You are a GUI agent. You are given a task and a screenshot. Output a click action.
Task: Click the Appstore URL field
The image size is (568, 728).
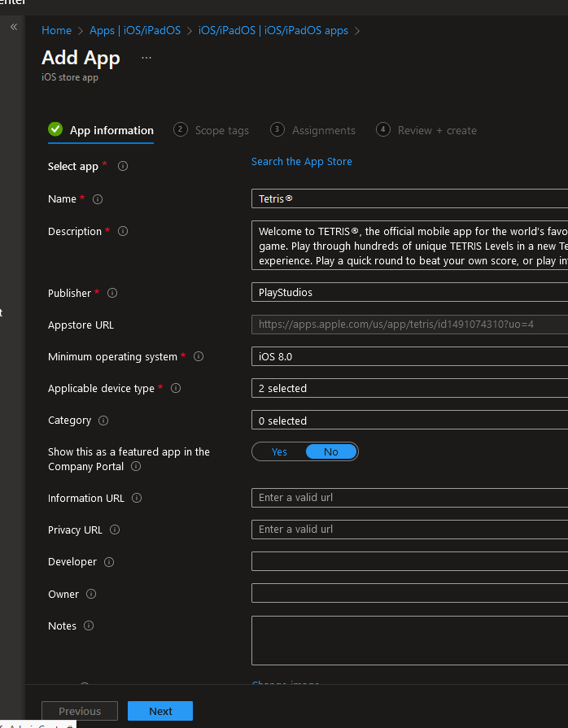409,324
